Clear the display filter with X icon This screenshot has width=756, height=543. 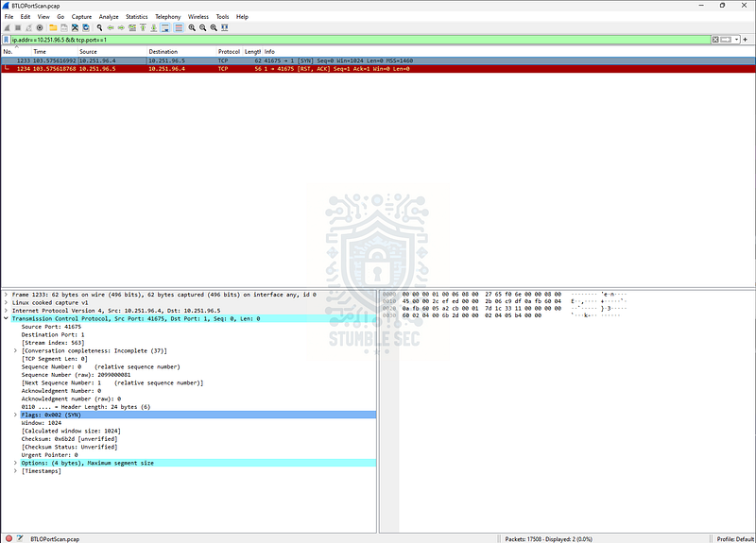click(715, 40)
